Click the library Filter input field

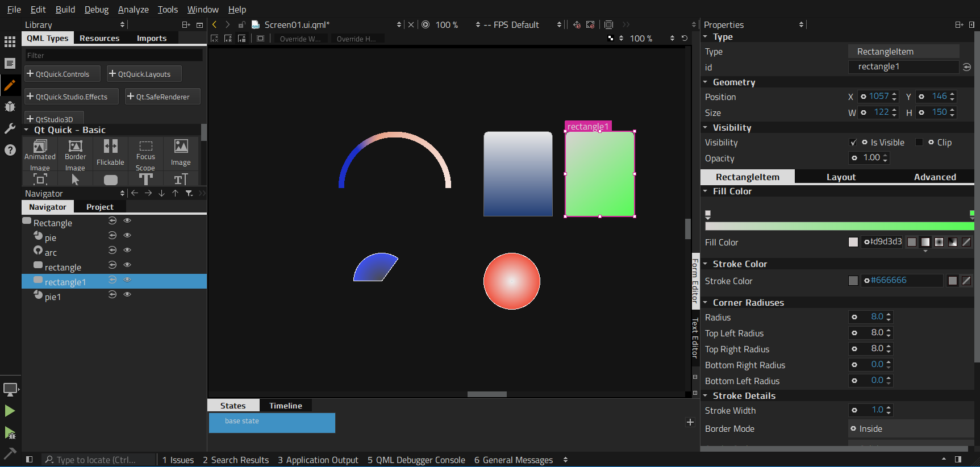click(x=114, y=56)
